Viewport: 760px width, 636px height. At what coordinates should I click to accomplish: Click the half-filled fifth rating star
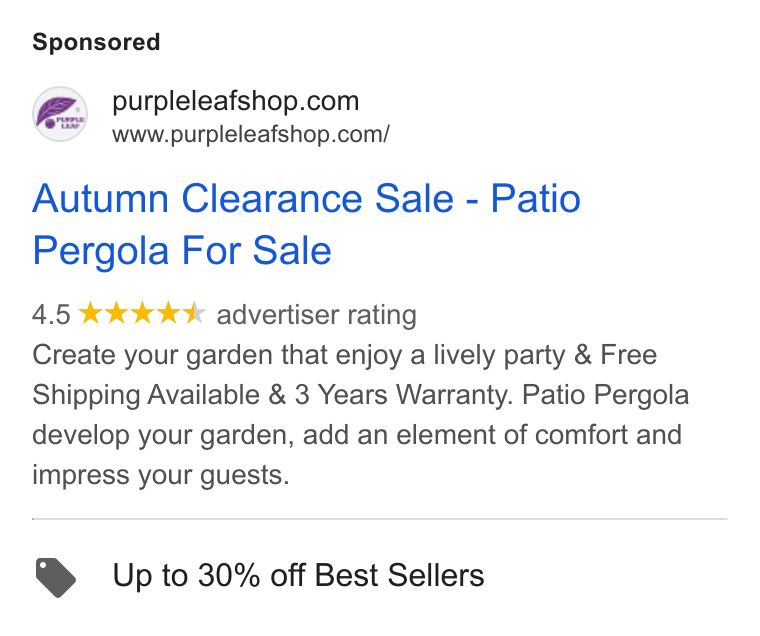195,313
